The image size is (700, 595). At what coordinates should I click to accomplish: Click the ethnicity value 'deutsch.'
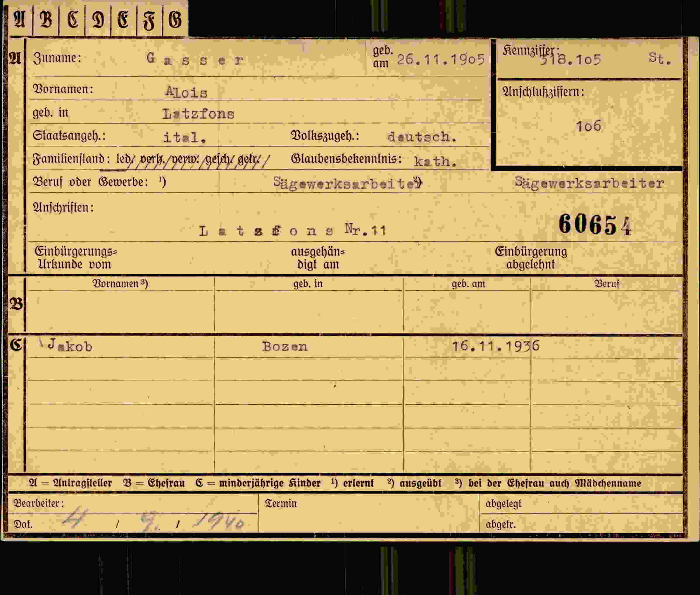tap(422, 137)
